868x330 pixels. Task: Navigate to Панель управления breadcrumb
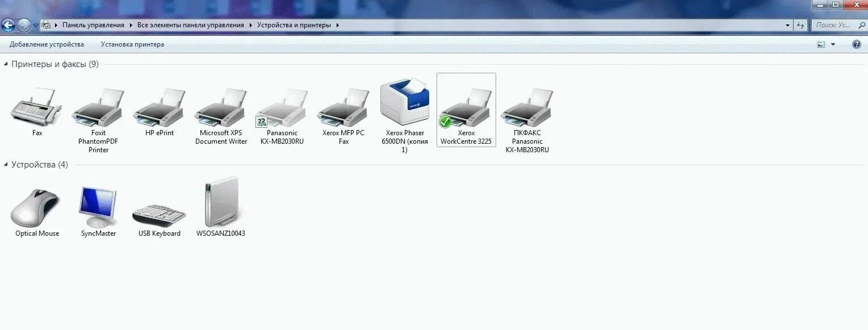[93, 25]
